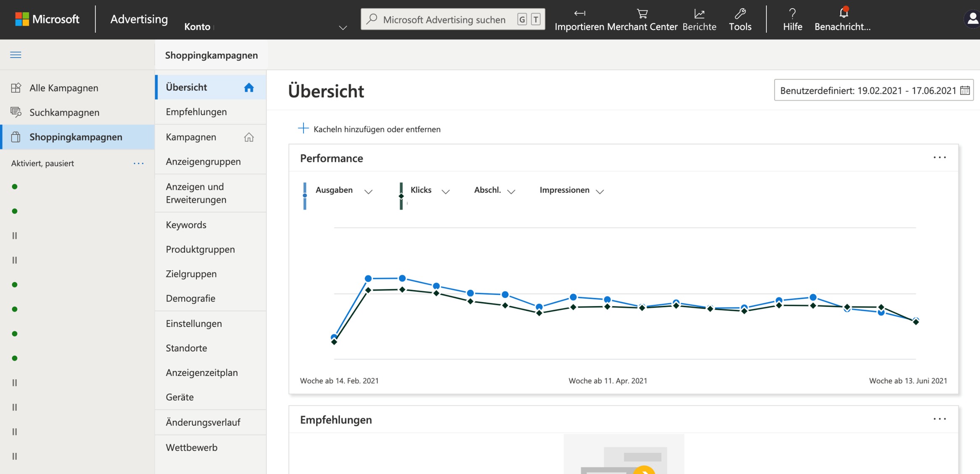Screen dimensions: 980x474
Task: Open Einstellungen page
Action: (211, 323)
